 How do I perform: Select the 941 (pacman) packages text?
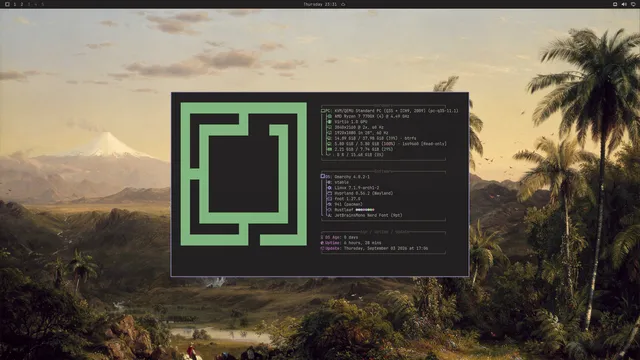pos(349,204)
